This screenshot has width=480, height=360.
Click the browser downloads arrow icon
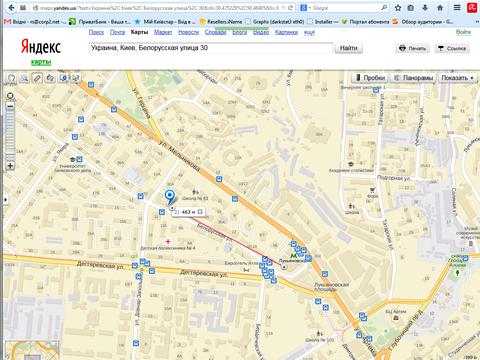(x=425, y=8)
